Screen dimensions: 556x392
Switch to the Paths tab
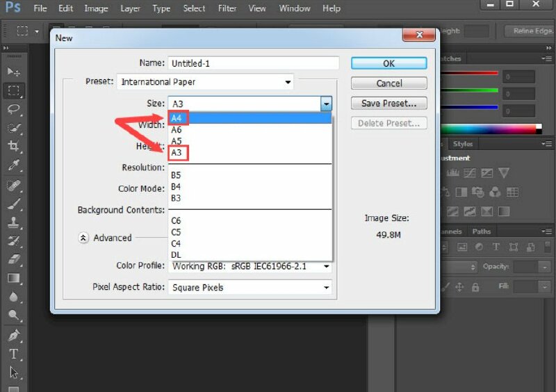click(x=481, y=231)
